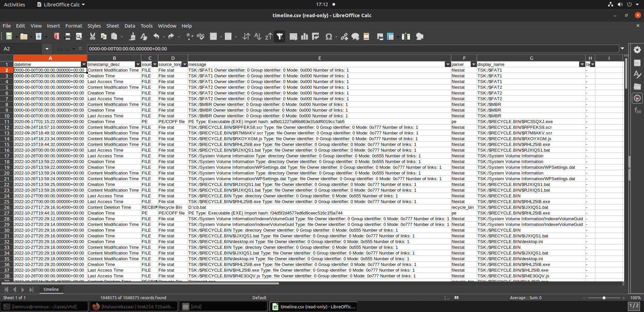
Task: Show Draw Functions shapes icon
Action: (x=420, y=37)
